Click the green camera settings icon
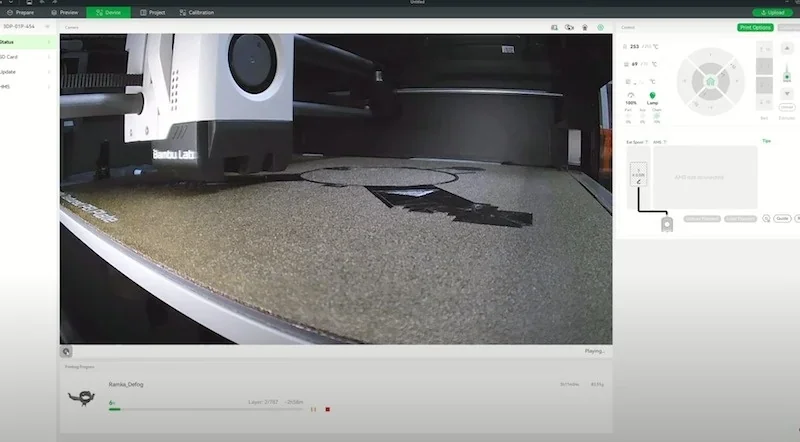The image size is (800, 442). tap(601, 27)
